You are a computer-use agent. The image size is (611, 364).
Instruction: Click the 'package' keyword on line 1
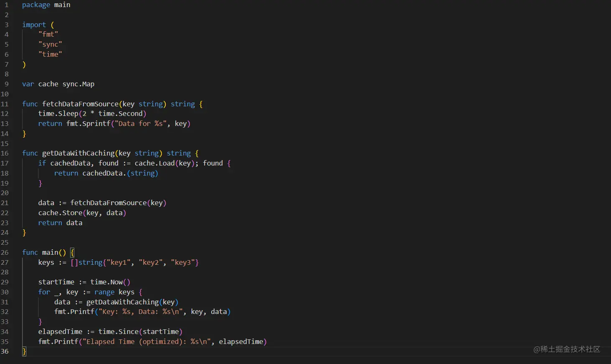36,5
